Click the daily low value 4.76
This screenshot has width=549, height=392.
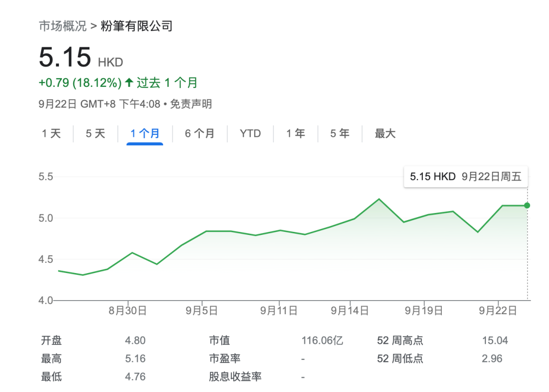[135, 377]
